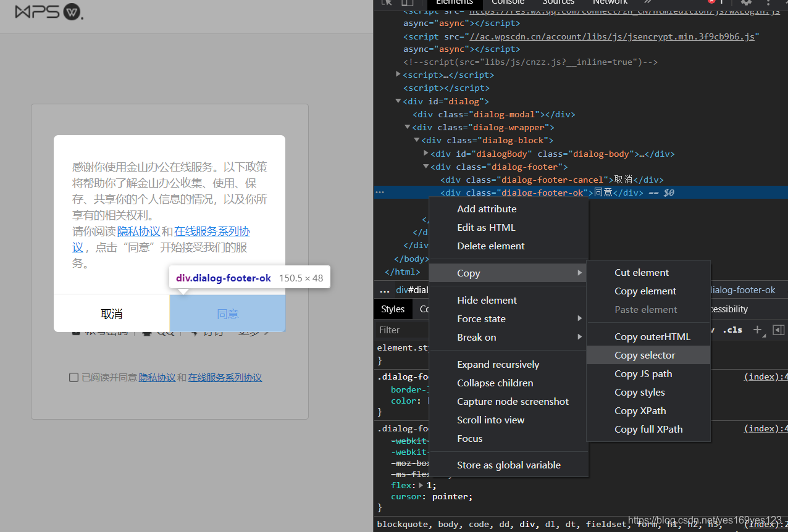Open jsencrypt.min.3f9cb9b6.js script link
The height and width of the screenshot is (532, 788).
click(x=612, y=36)
